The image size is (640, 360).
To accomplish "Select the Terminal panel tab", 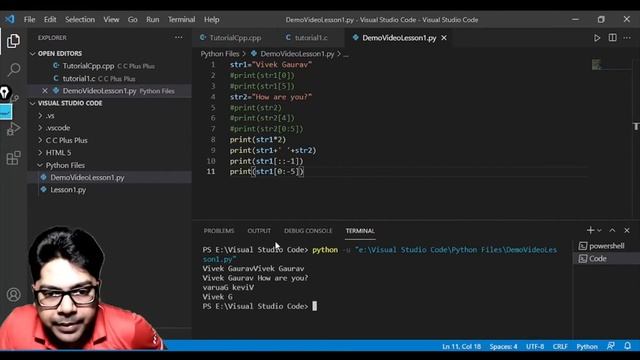I will (x=360, y=231).
